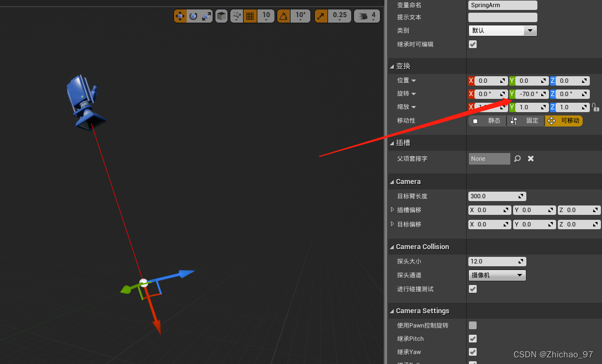Disable 进行碰撞测试 checkbox
The height and width of the screenshot is (364, 602).
473,289
